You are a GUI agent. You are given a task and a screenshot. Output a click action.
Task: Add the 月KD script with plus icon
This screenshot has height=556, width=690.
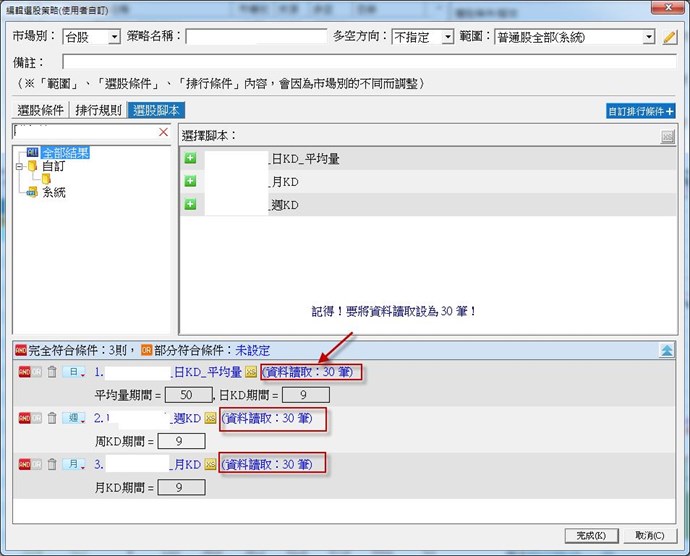click(x=190, y=182)
